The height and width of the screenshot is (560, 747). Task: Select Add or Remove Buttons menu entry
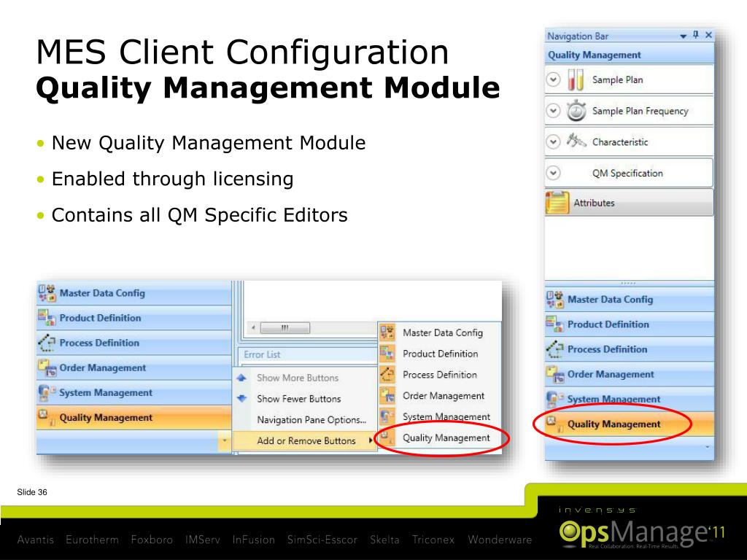(x=306, y=440)
